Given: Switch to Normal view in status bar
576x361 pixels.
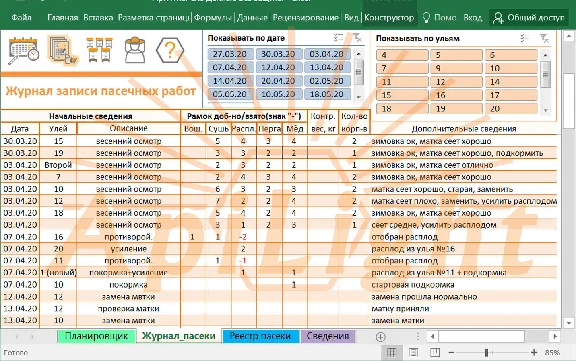Looking at the screenshot, I should coord(392,353).
